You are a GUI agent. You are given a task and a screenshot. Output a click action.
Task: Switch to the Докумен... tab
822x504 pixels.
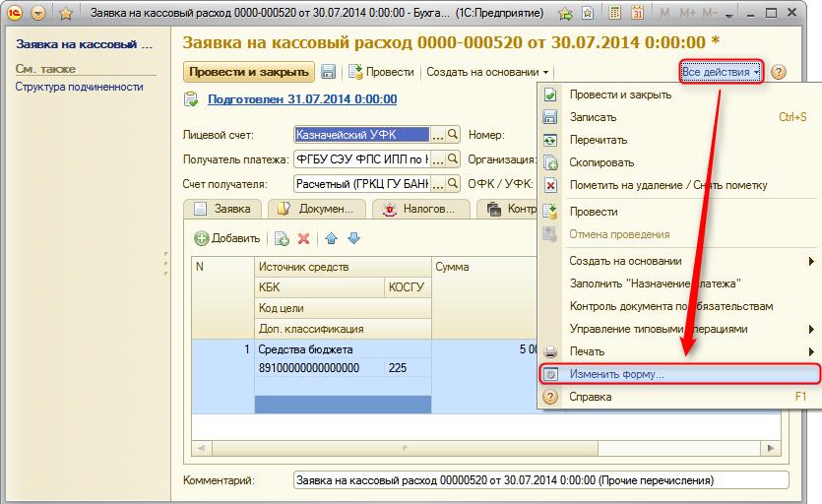[316, 209]
